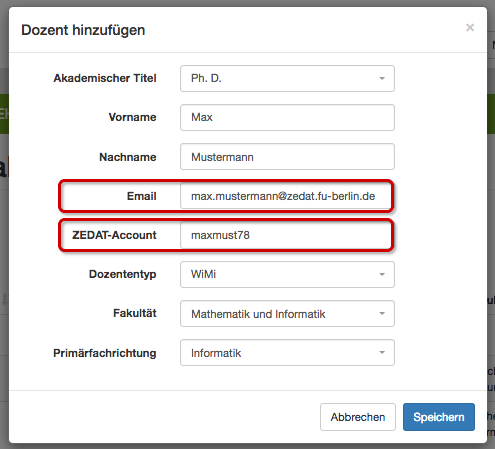
Task: Click the Email label
Action: click(141, 196)
